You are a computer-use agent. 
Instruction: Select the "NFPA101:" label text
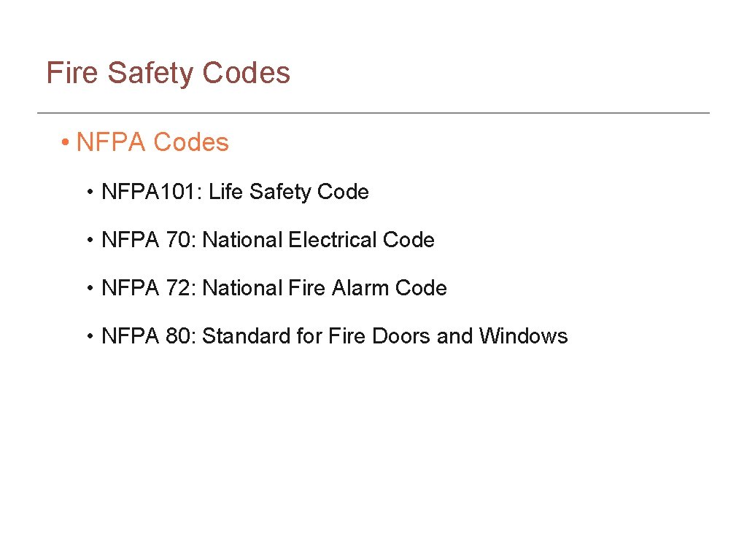pos(152,192)
